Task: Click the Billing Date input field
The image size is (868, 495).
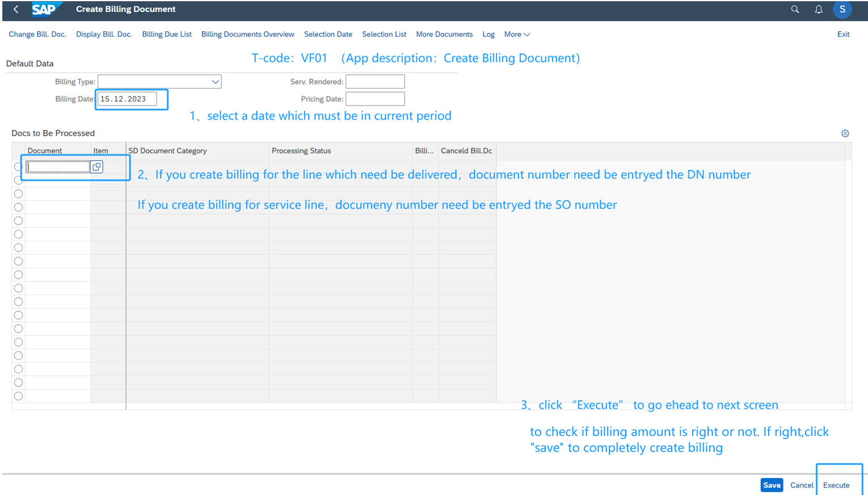Action: click(127, 99)
